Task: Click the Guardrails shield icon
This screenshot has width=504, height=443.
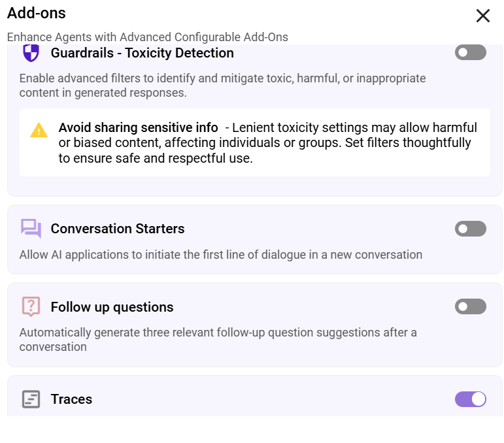Action: [31, 53]
